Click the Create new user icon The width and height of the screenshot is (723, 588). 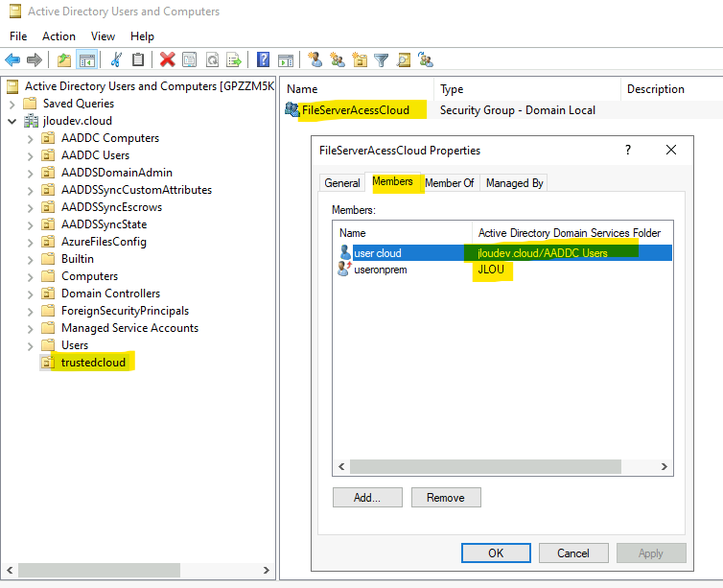tap(315, 59)
